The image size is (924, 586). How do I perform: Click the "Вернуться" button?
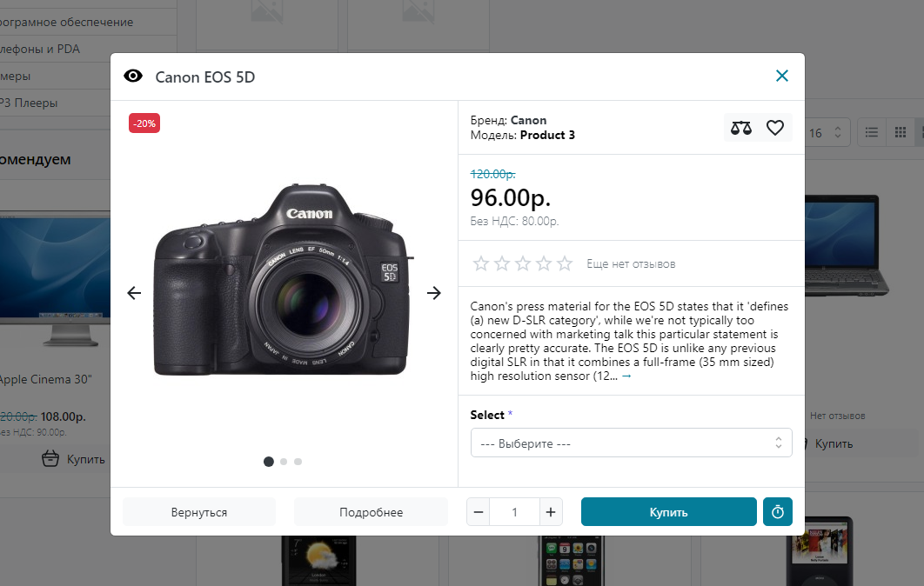[x=199, y=512]
